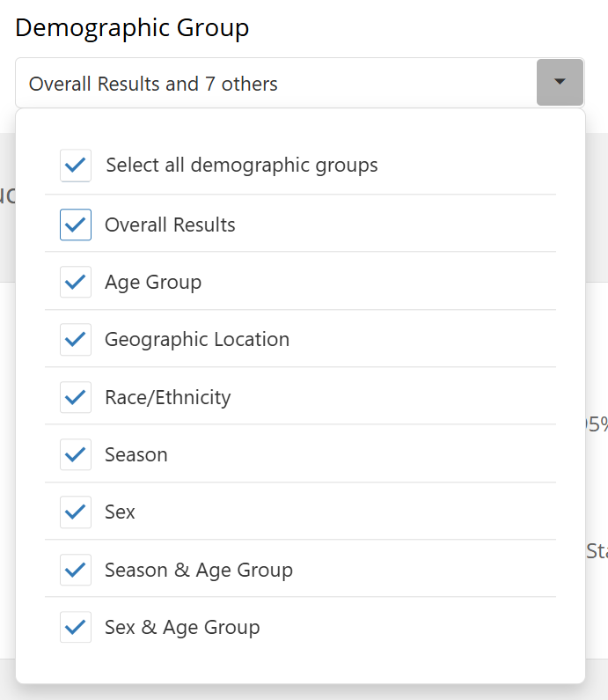Click the 'Season' option label
Viewport: 608px width, 700px height.
[136, 455]
